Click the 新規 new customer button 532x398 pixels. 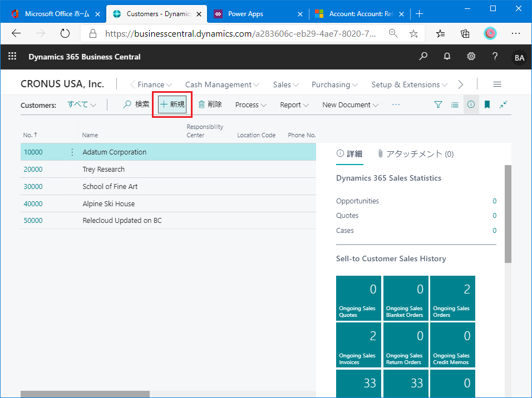(173, 105)
